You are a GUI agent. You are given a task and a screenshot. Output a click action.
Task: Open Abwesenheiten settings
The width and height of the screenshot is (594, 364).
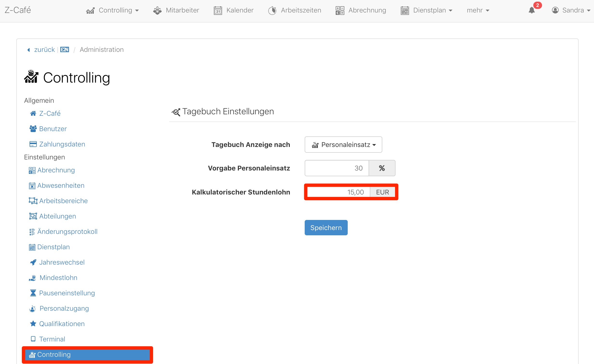point(61,186)
